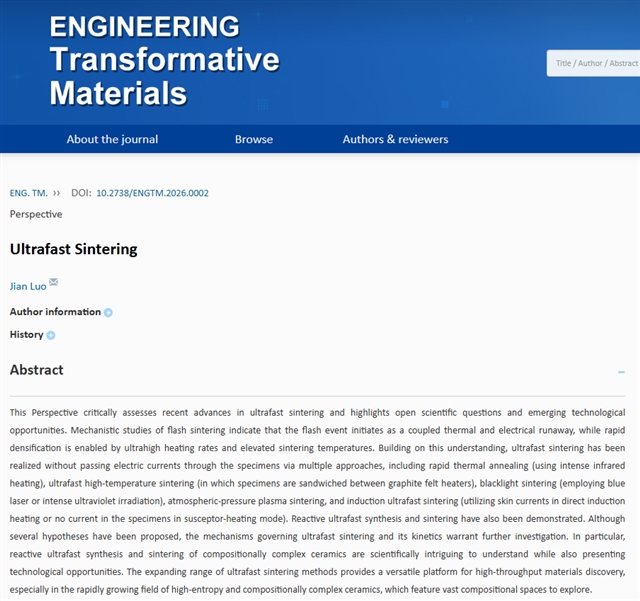The width and height of the screenshot is (640, 601).
Task: Click the Perspective article type label
Action: click(36, 214)
